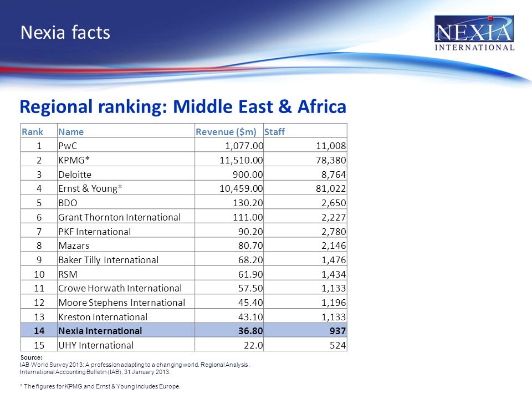Click Deloitte staff count 8,764
The width and height of the screenshot is (532, 399).
[x=334, y=174]
